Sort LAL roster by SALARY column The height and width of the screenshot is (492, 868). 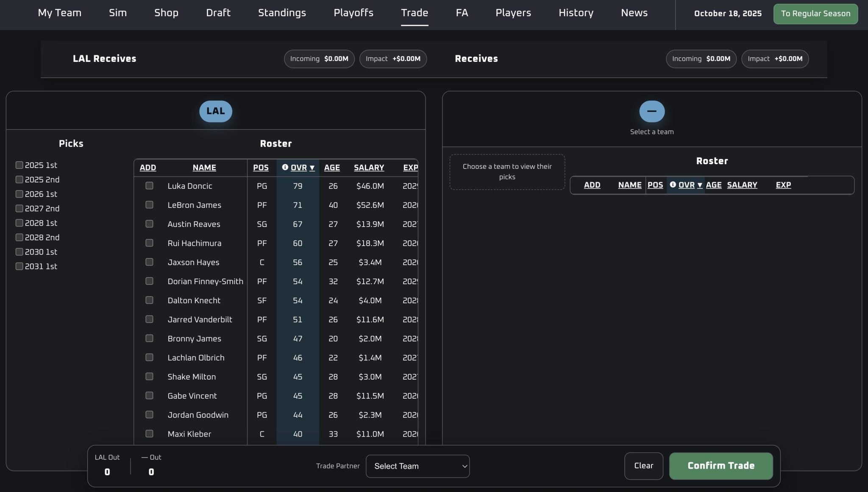[369, 168]
